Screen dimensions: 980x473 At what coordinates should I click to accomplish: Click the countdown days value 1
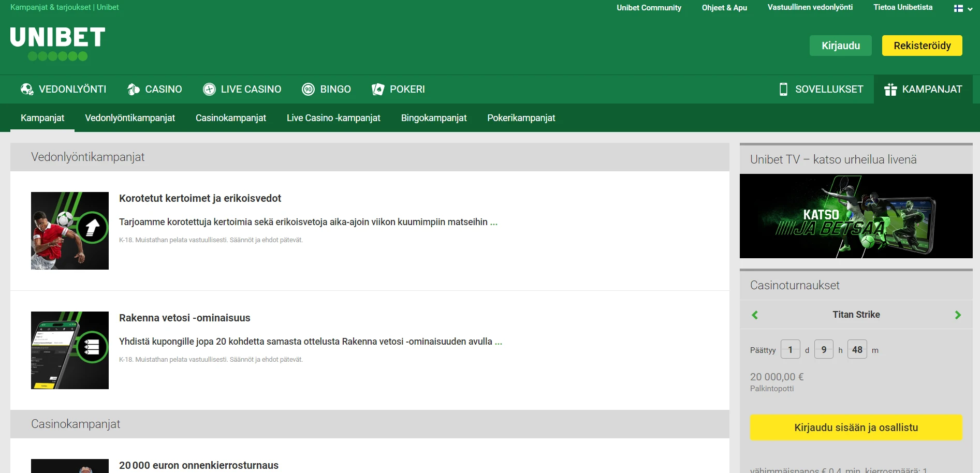(791, 349)
